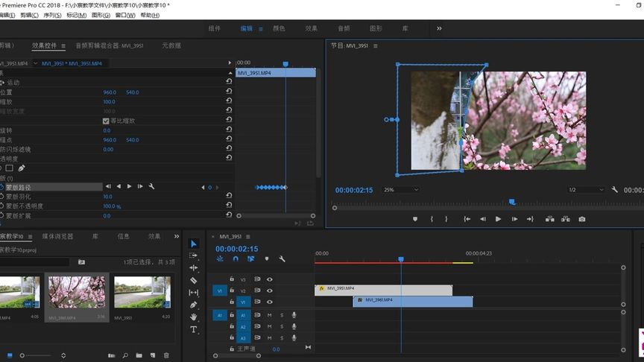Switch to the 颜色 workspace tab
Screen dimensions: 644x362
pos(279,28)
